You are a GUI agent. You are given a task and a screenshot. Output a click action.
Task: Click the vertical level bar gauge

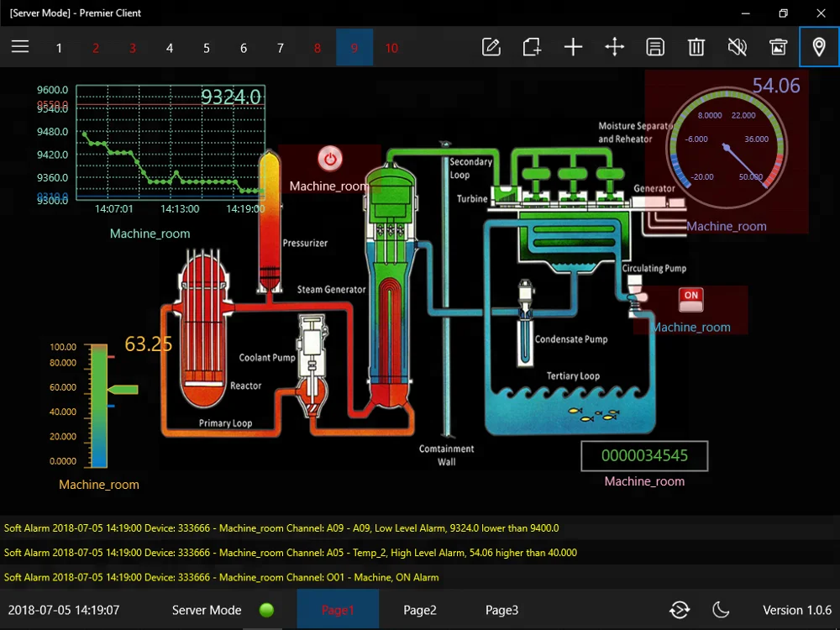tap(100, 406)
